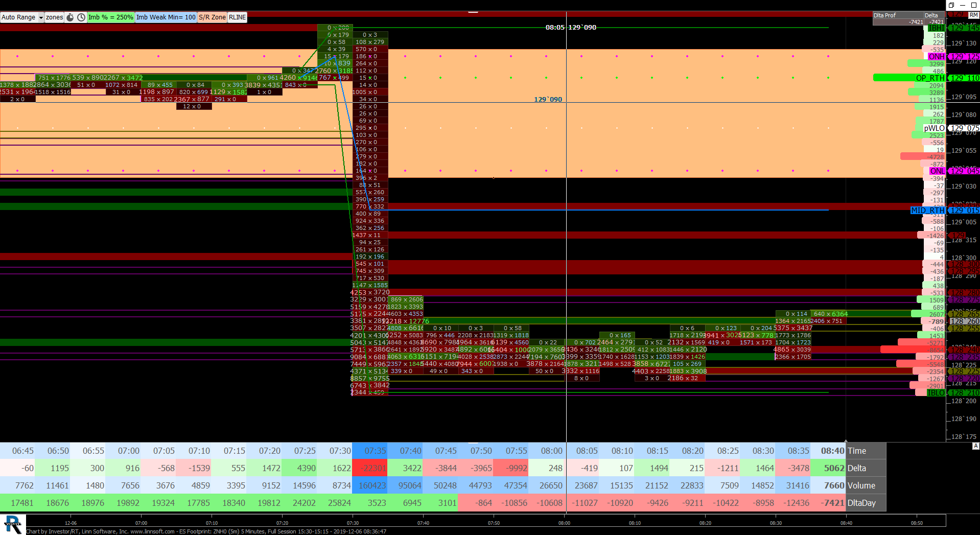Toggle the RLINE button
Image resolution: width=980 pixels, height=535 pixels.
(x=237, y=17)
